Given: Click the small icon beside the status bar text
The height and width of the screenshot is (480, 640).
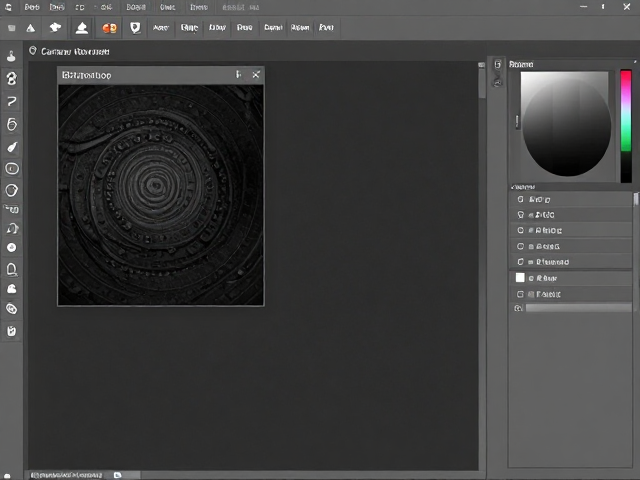Looking at the screenshot, I should (x=118, y=475).
